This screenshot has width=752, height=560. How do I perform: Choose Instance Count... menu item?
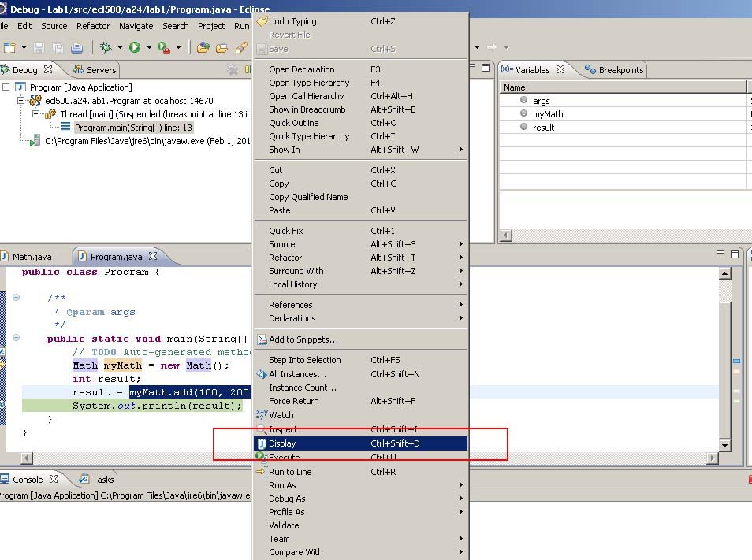(x=360, y=388)
